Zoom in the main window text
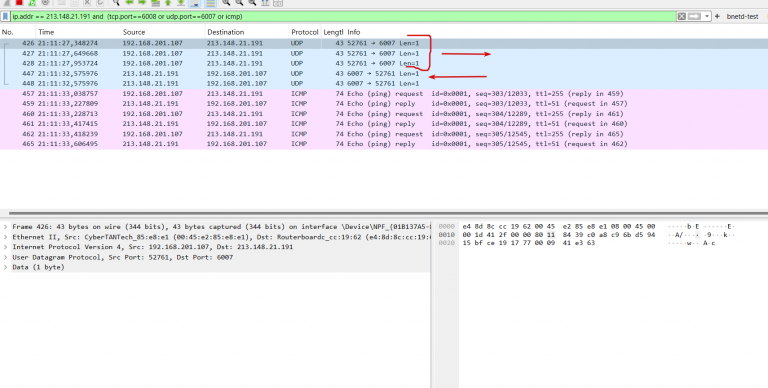Image resolution: width=768 pixels, height=388 pixels. coord(226,2)
